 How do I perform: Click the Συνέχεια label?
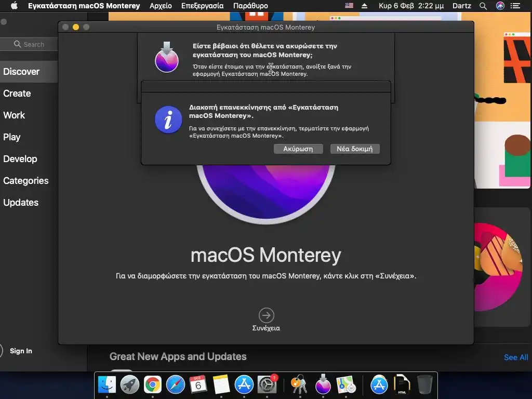click(x=267, y=328)
